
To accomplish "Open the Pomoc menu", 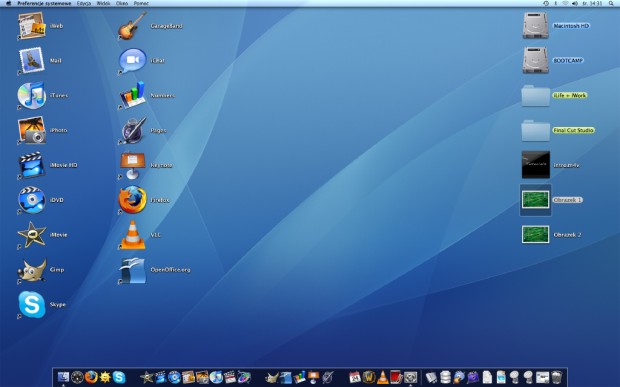I will pyautogui.click(x=141, y=3).
